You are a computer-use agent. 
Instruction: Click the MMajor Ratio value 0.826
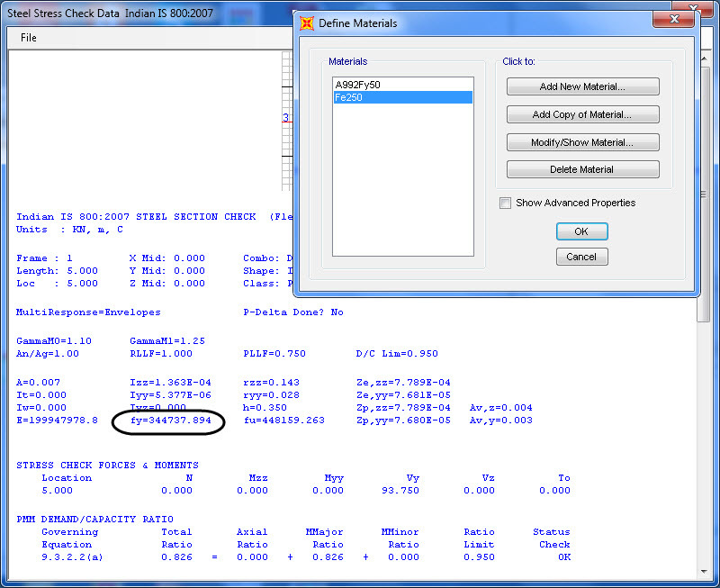[328, 557]
